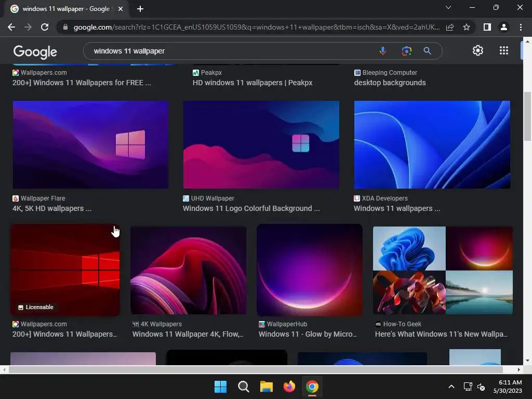The image size is (532, 399).
Task: Open 'Windows 11 - Glow by Micro...' link
Action: coord(308,334)
